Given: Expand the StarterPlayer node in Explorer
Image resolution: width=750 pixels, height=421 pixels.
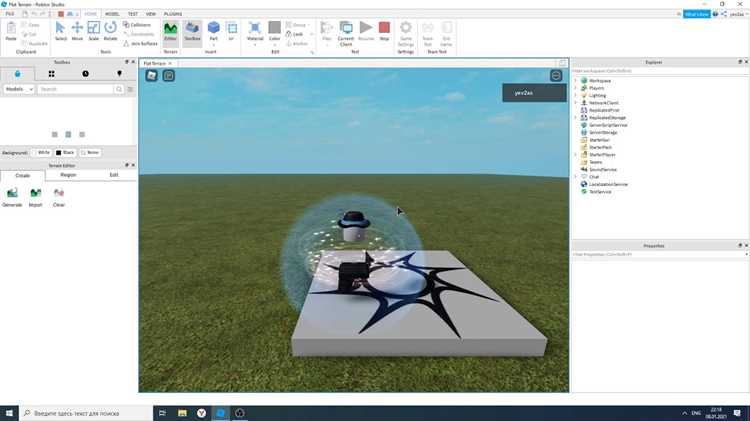Looking at the screenshot, I should pyautogui.click(x=575, y=155).
